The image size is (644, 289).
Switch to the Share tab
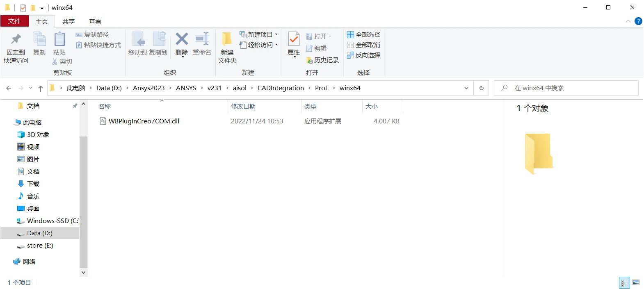pyautogui.click(x=69, y=21)
